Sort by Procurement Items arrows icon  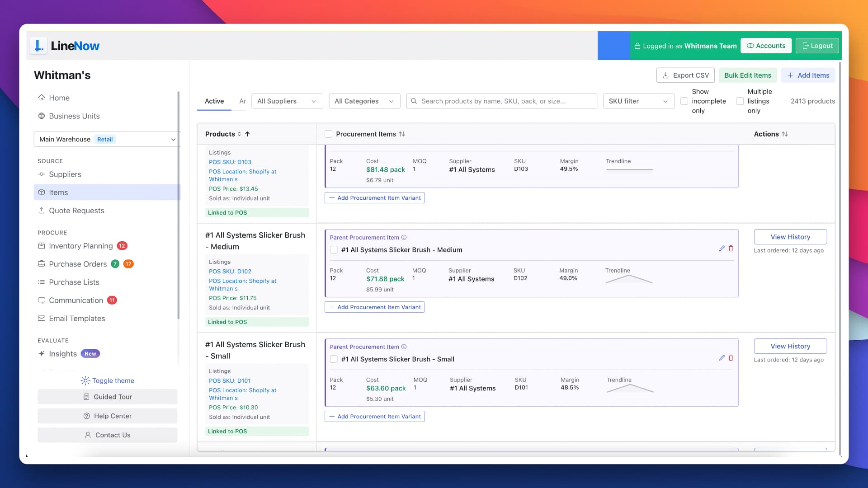402,134
